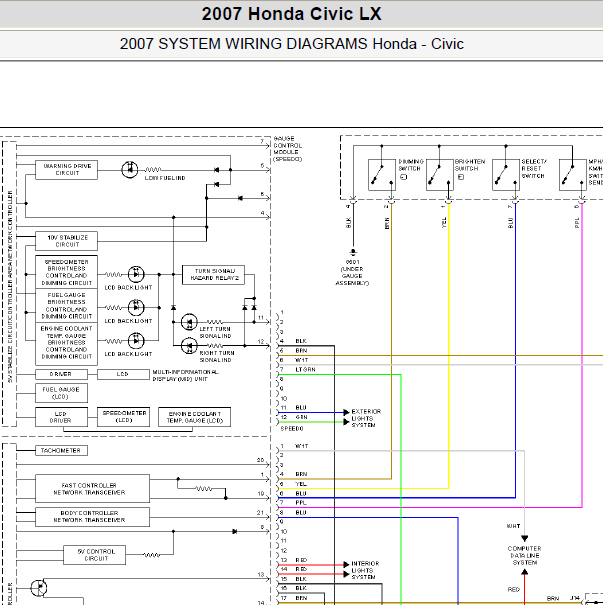Click the "SELECT/RESET SWITCH" text label
This screenshot has width=603, height=605.
534,169
